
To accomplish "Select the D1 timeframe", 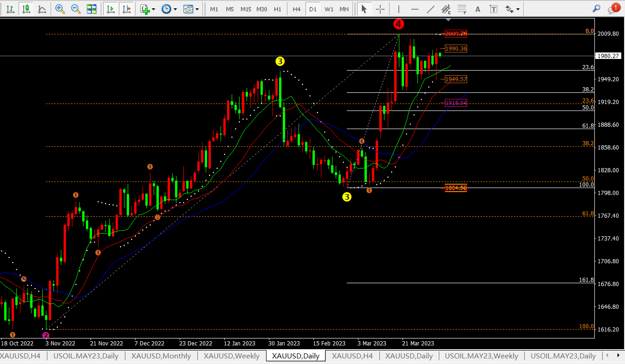I will point(313,9).
